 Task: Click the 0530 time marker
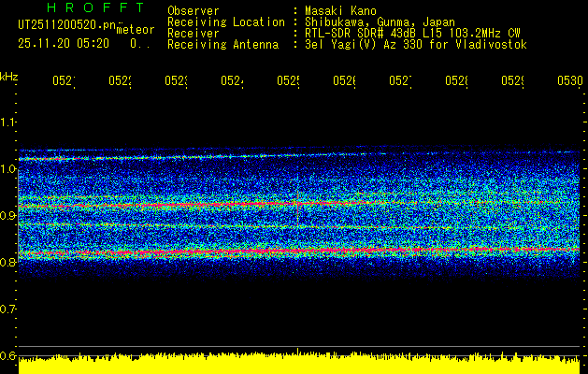570,81
